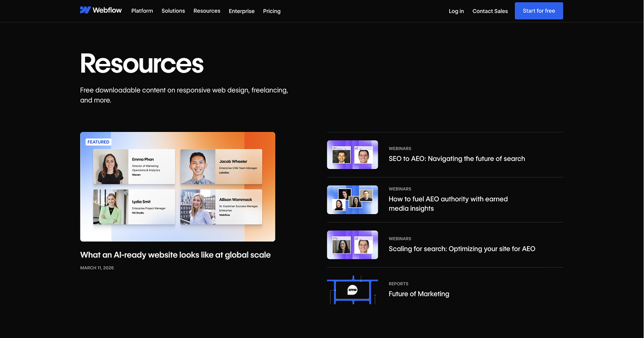Screen dimensions: 644x338
Task: Open the Solutions menu
Action: tap(173, 11)
